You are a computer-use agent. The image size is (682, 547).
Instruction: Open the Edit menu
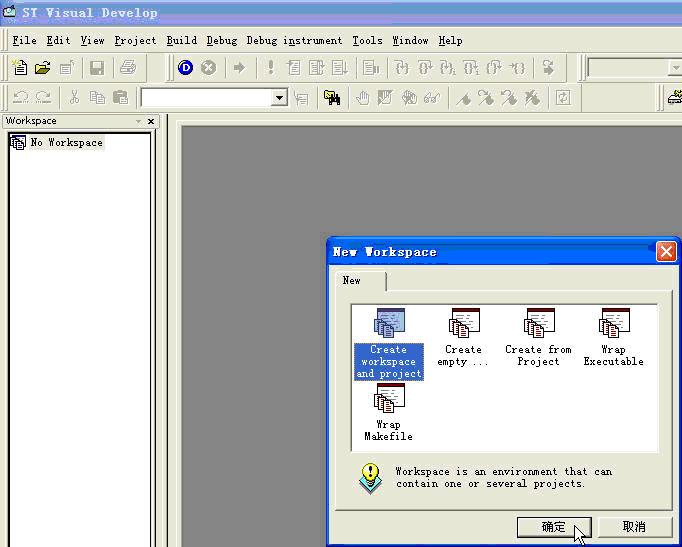(x=58, y=40)
